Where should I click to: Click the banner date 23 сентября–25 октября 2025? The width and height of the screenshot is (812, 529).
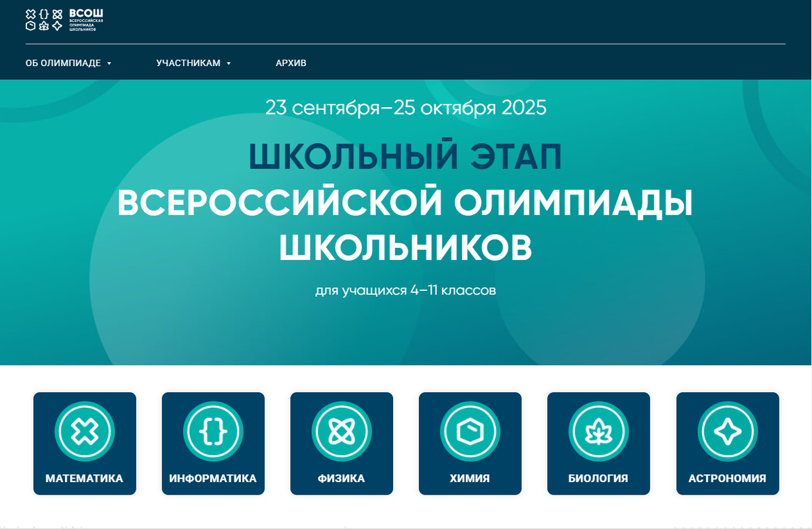(406, 107)
